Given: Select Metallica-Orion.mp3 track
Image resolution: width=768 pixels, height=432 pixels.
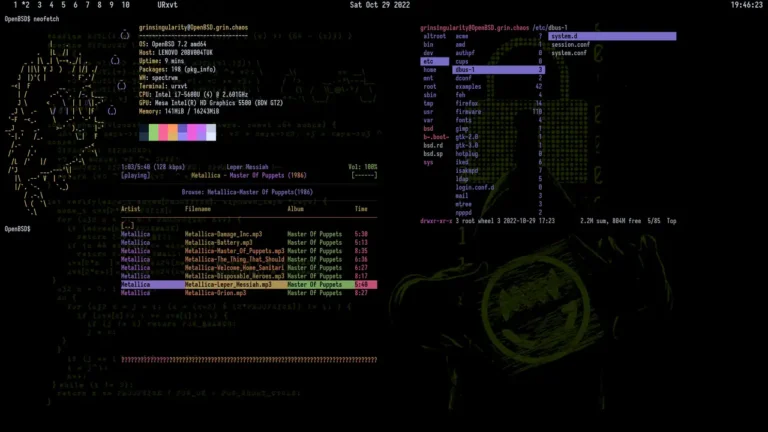Looking at the screenshot, I should 216,293.
